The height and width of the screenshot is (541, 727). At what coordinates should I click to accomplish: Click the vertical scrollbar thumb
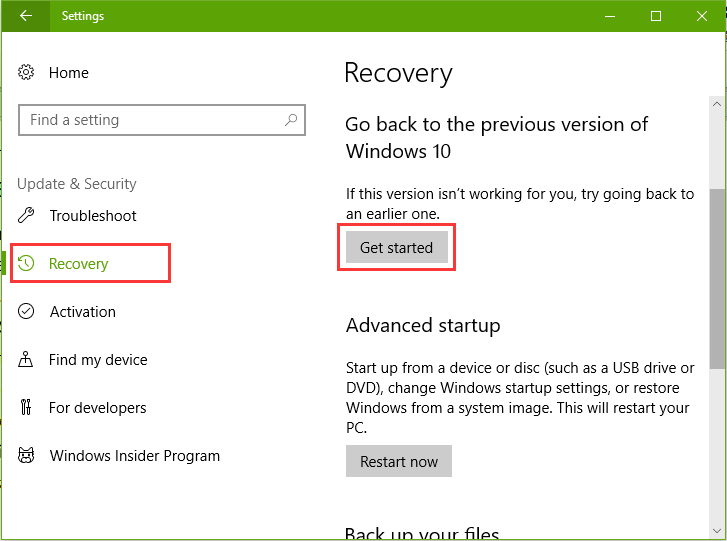click(x=717, y=278)
